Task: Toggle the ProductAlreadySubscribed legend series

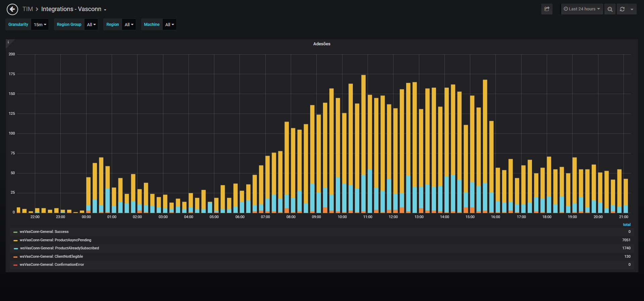Action: click(x=59, y=248)
